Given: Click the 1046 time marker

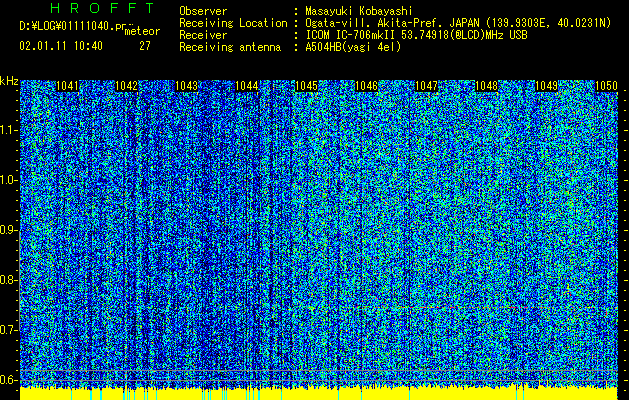Looking at the screenshot, I should point(367,86).
